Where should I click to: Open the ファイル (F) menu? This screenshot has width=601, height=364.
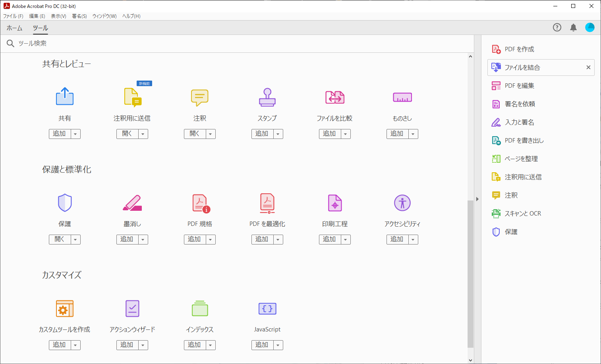(13, 16)
